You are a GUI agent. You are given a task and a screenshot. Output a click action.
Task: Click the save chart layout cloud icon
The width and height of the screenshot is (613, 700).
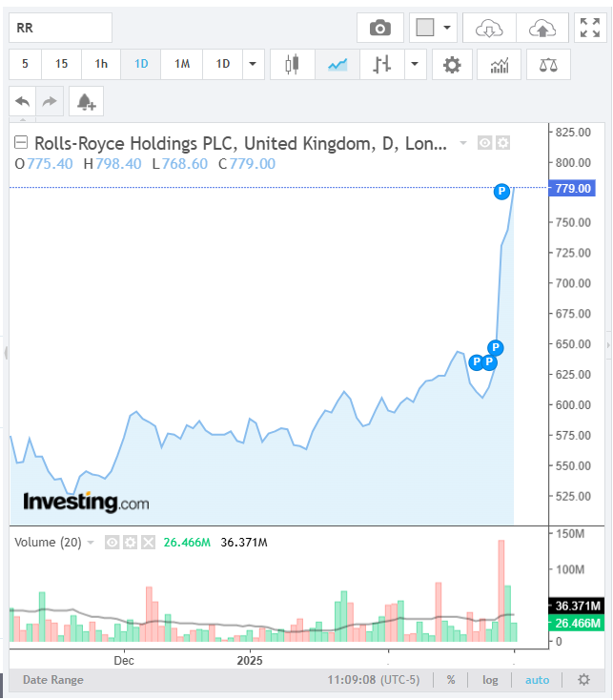(542, 28)
